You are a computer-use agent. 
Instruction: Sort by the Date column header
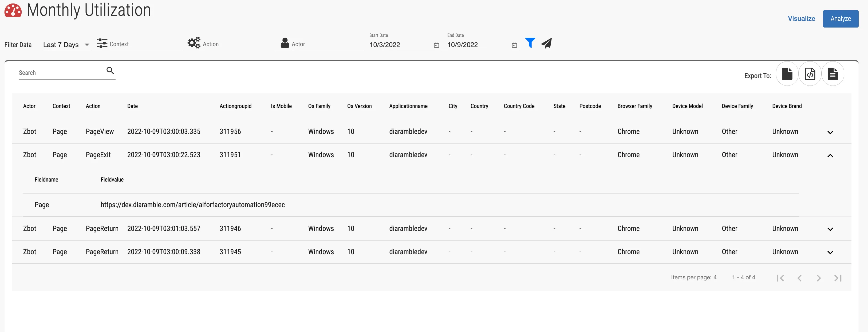132,106
